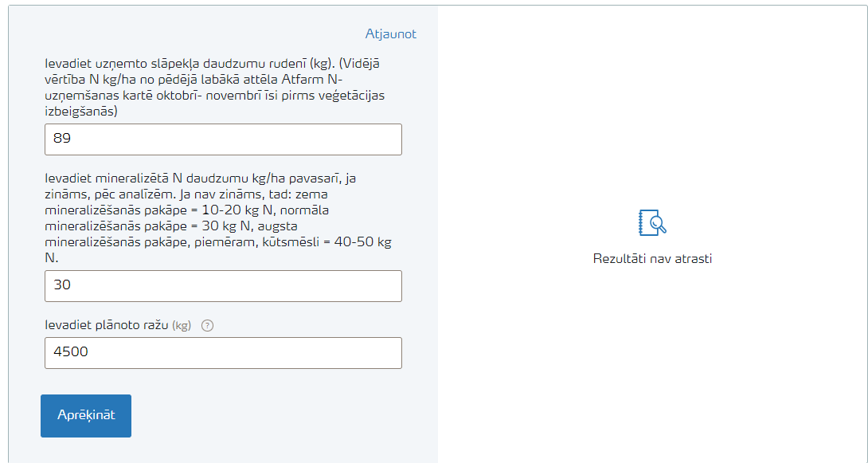Click the empty results icon above the message

tap(652, 222)
